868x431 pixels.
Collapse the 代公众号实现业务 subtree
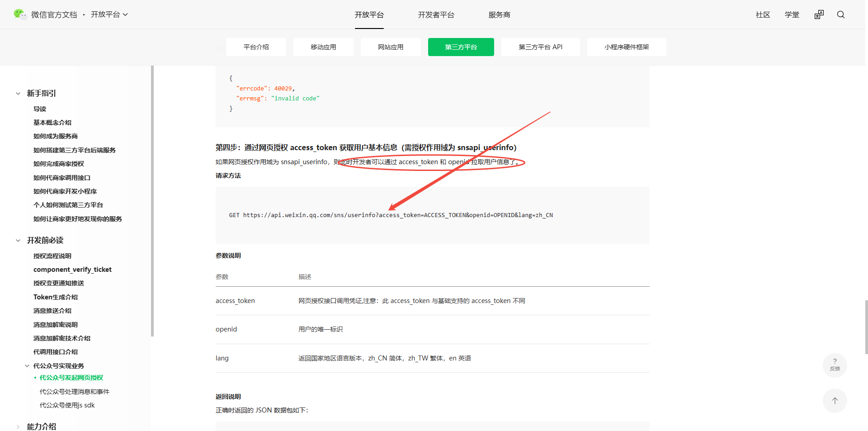pyautogui.click(x=27, y=366)
